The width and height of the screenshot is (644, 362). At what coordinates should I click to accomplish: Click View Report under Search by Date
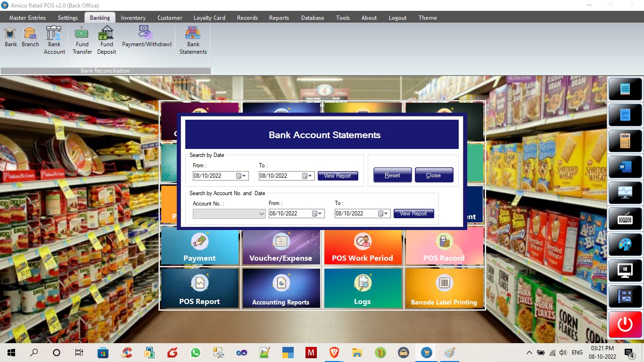click(x=338, y=176)
